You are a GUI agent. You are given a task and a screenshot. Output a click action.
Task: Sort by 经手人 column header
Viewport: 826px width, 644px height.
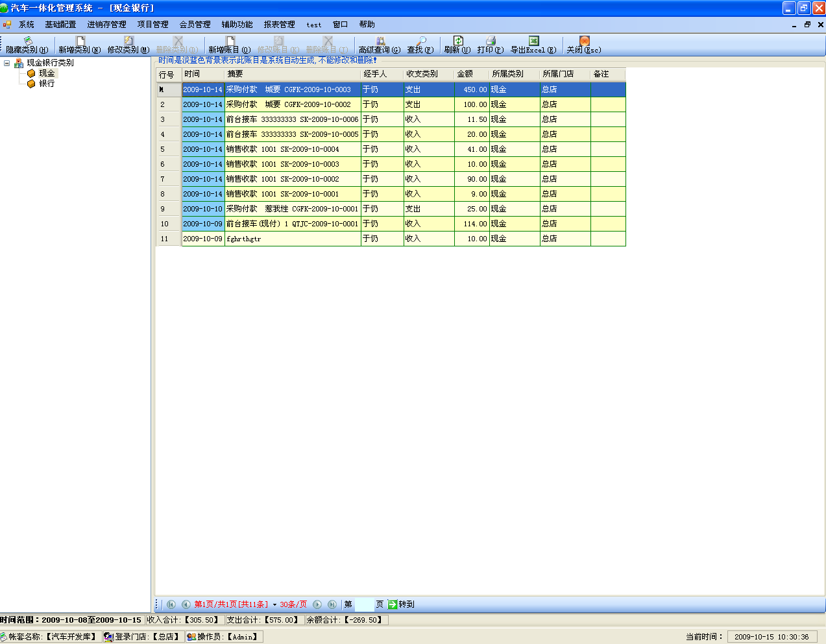coord(382,74)
